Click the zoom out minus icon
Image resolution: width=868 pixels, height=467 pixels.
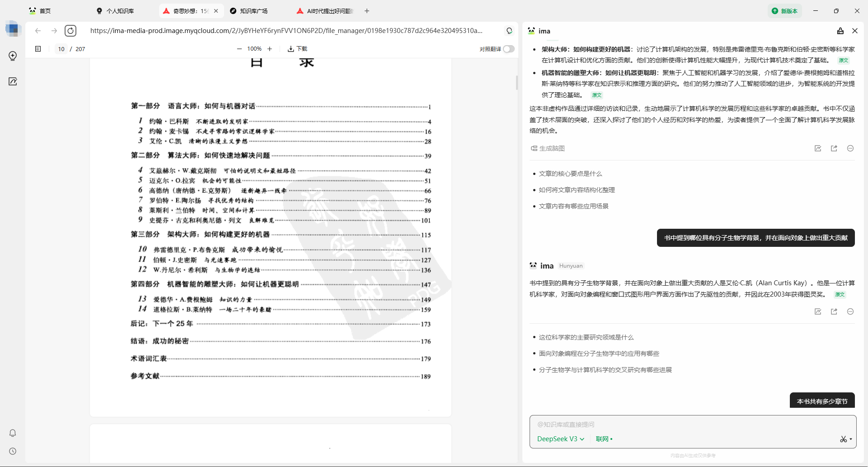point(239,49)
